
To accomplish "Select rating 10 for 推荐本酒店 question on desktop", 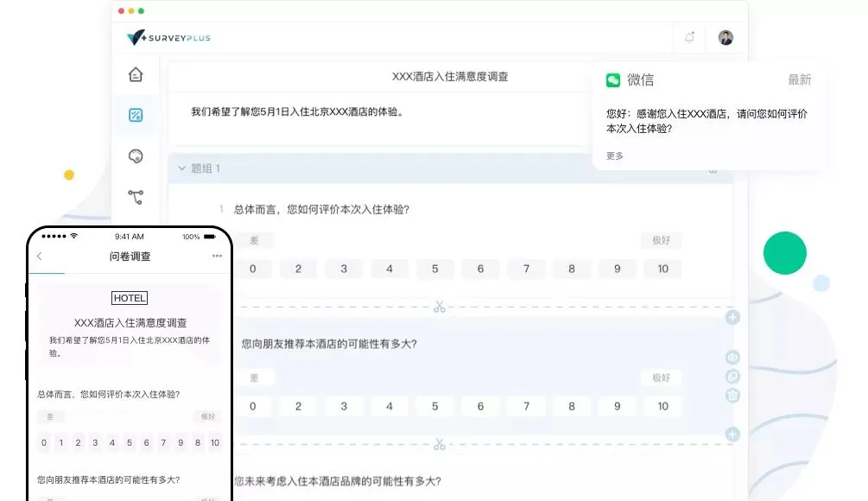I will pyautogui.click(x=662, y=406).
